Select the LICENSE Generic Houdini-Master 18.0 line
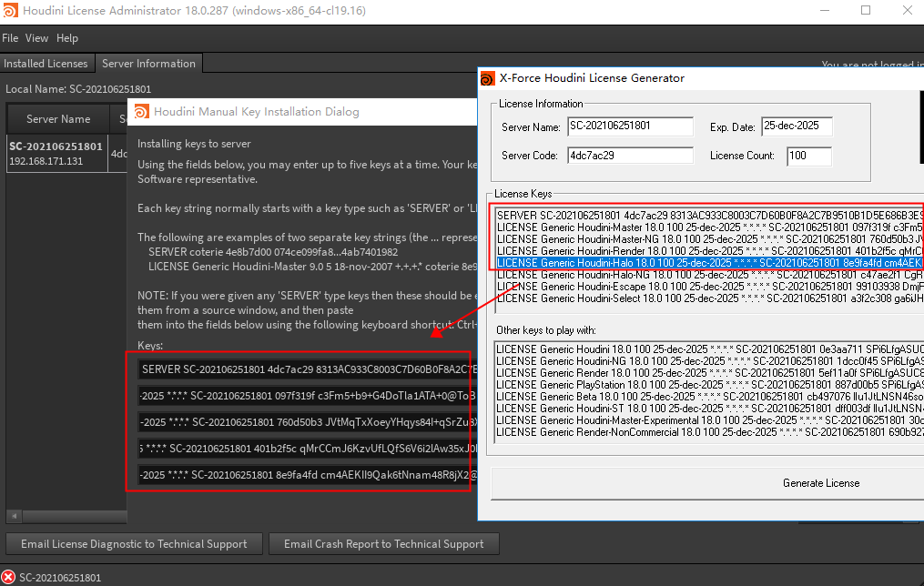This screenshot has width=924, height=586. (x=709, y=227)
